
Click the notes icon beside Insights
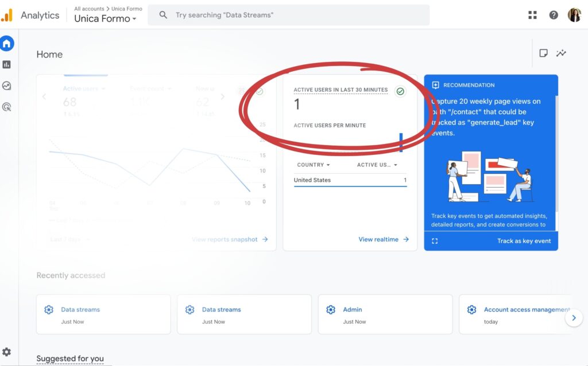coord(543,53)
